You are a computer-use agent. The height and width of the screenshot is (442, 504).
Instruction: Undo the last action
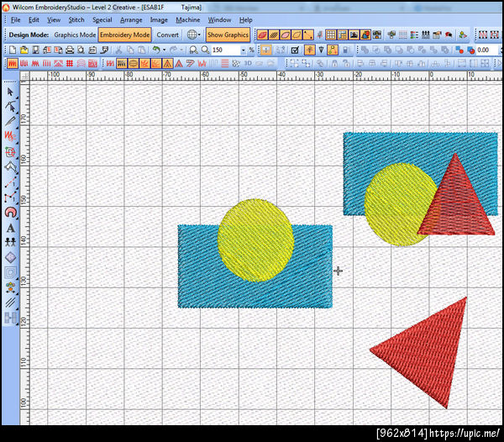[156, 50]
